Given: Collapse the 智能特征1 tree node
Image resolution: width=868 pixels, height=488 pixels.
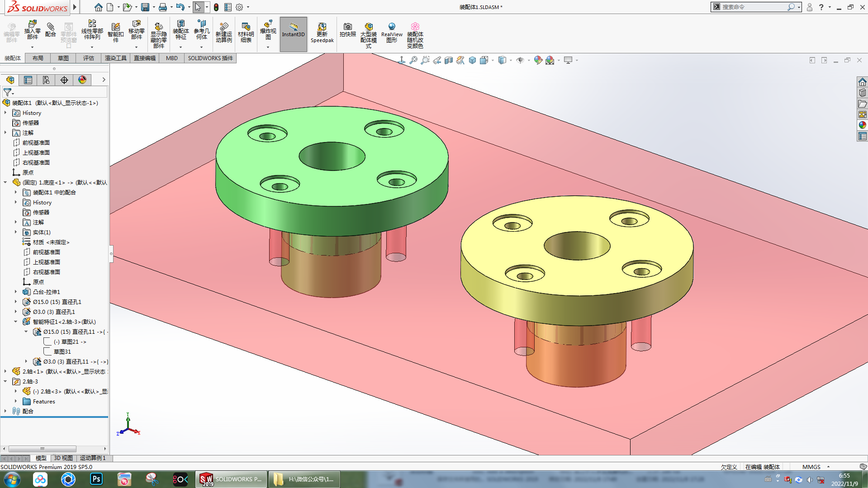Looking at the screenshot, I should (16, 322).
